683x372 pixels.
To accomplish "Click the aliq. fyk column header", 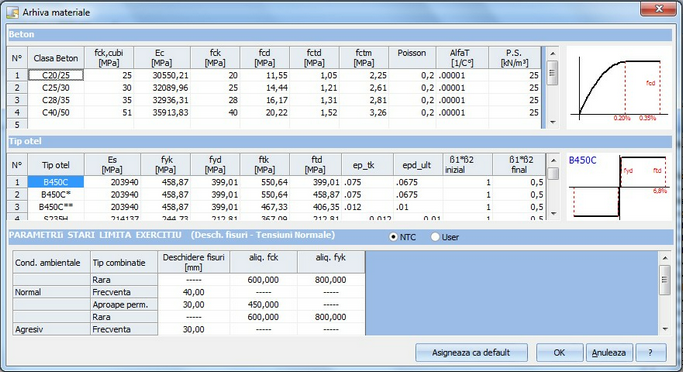I will click(x=331, y=262).
